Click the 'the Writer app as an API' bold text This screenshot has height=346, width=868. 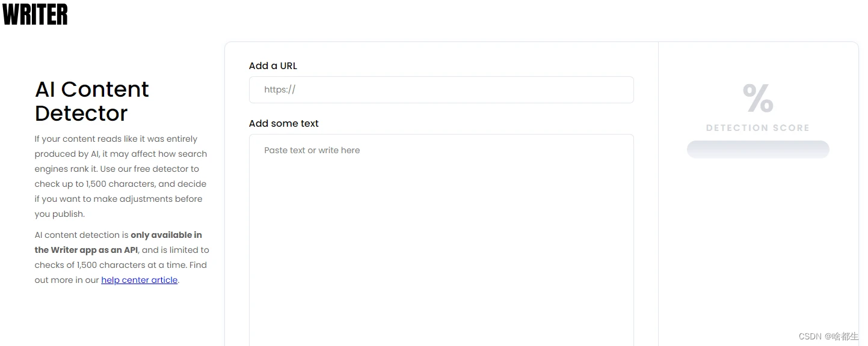86,250
